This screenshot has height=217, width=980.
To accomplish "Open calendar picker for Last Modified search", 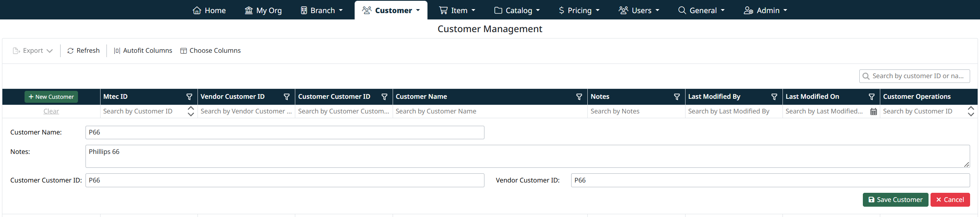I will click(874, 112).
